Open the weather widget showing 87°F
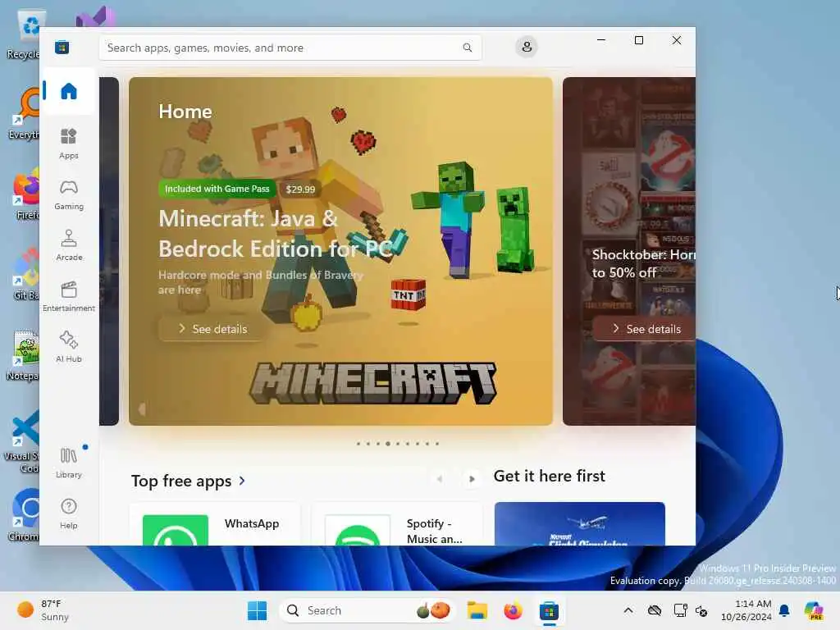Screen dimensions: 840x630 [44, 610]
